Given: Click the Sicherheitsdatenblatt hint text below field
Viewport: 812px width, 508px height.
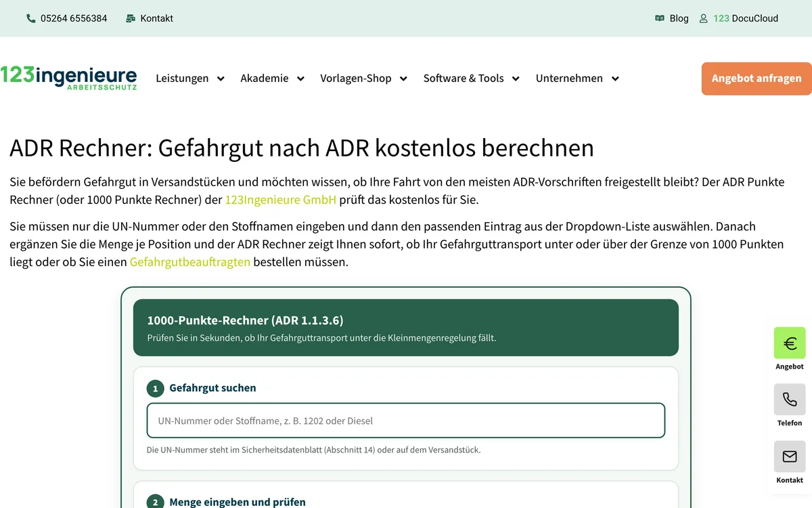Looking at the screenshot, I should [314, 450].
